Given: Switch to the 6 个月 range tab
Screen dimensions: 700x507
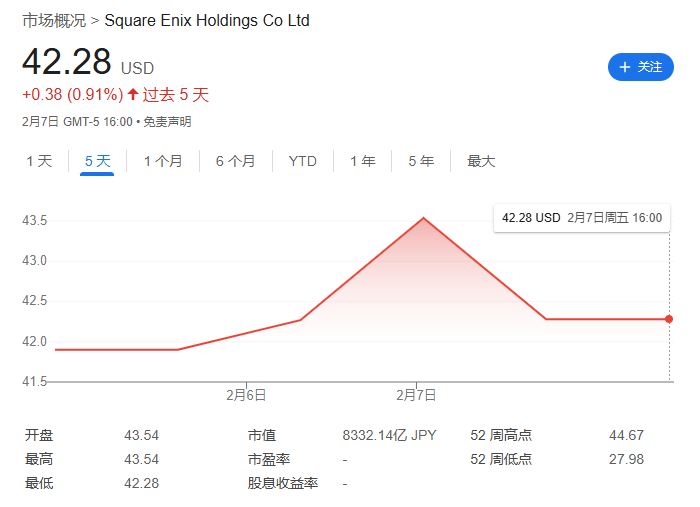Looking at the screenshot, I should pyautogui.click(x=235, y=161).
